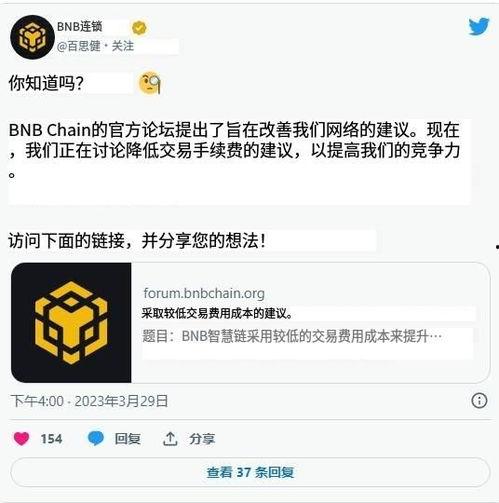
Task: Open the forum.bnbchain.org link
Action: tap(204, 293)
